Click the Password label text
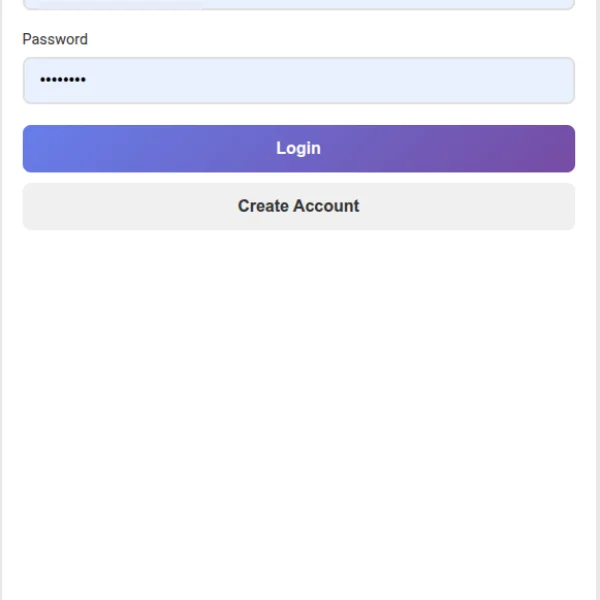The image size is (600, 600). [x=55, y=39]
